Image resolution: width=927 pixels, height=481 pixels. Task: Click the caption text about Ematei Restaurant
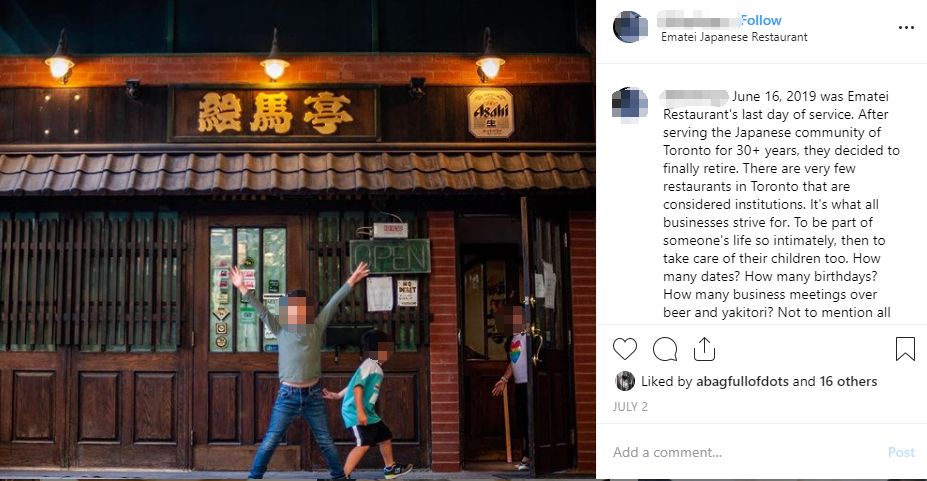(781, 204)
